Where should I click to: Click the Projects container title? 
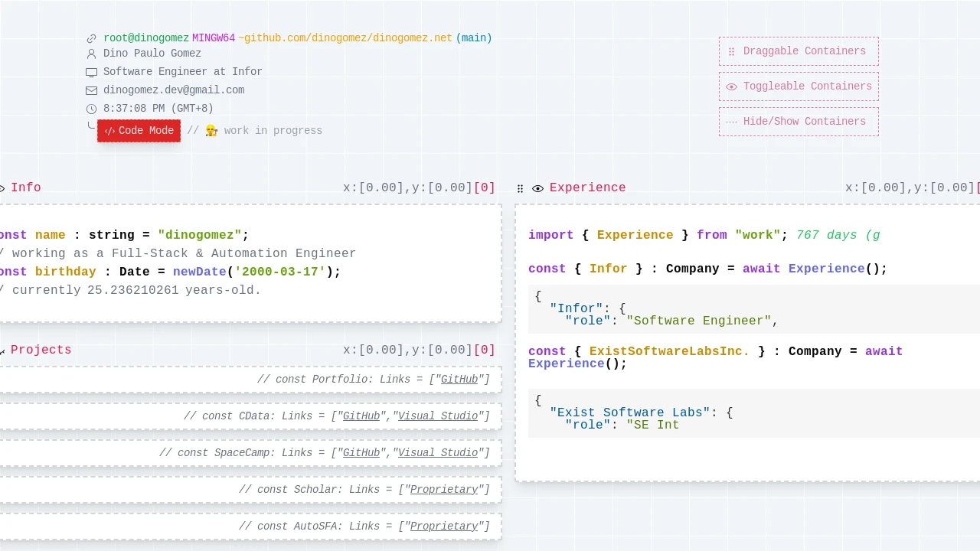41,350
